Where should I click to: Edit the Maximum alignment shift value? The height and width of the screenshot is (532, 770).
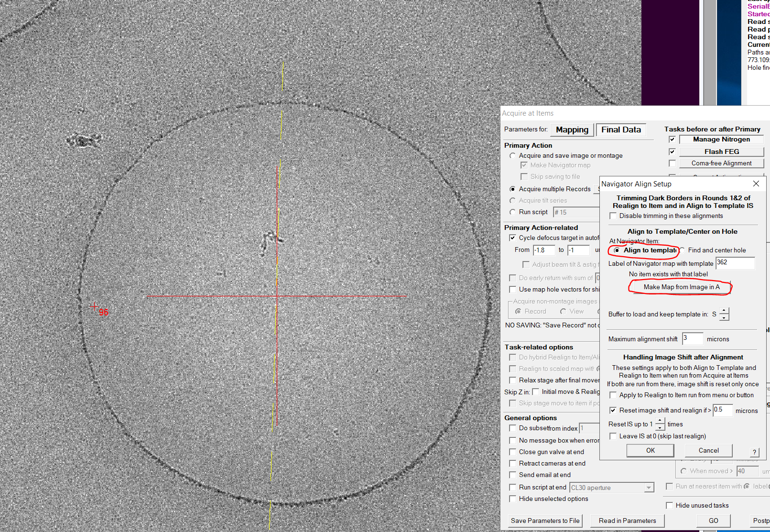693,339
